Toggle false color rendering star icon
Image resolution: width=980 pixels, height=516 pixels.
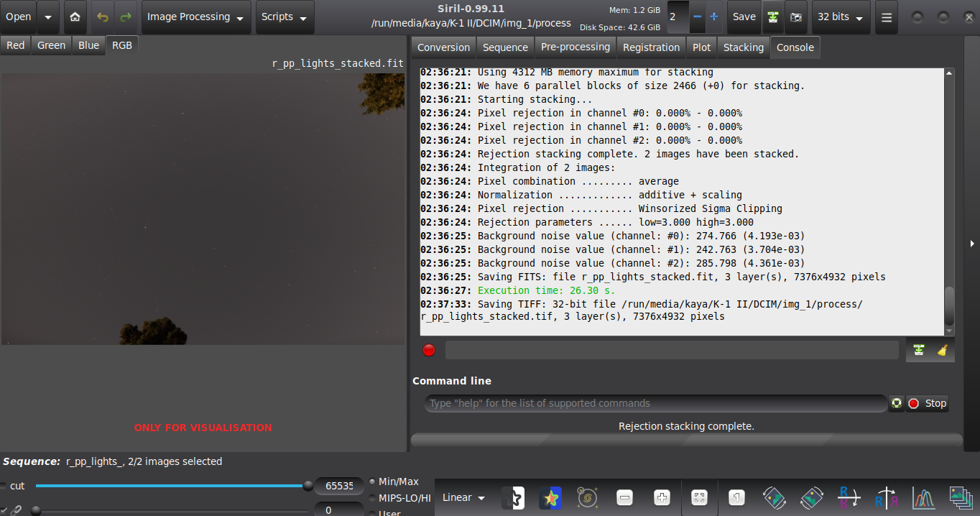tap(550, 497)
